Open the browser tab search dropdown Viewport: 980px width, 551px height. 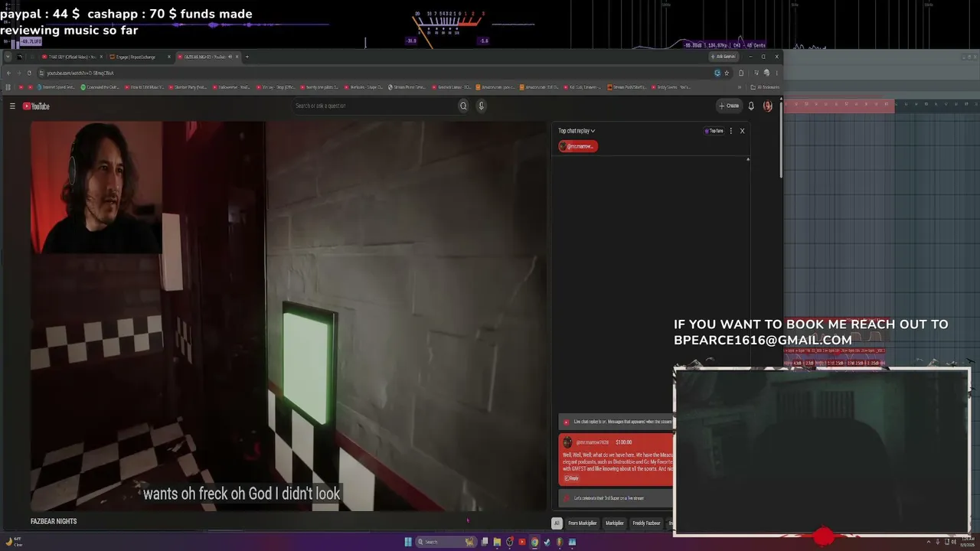click(x=7, y=57)
